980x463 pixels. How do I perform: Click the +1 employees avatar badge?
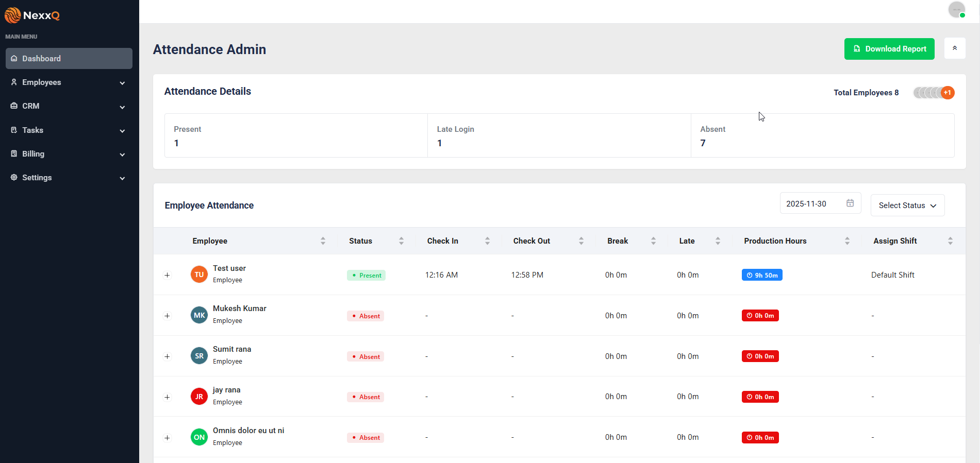pyautogui.click(x=947, y=93)
